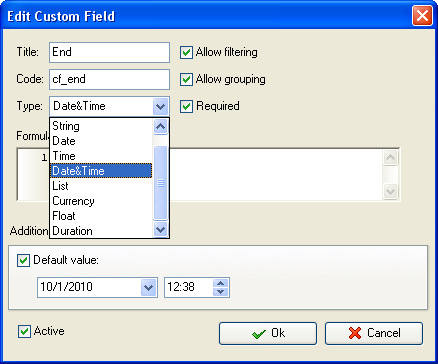This screenshot has width=438, height=364.
Task: Click the red X Cancel button
Action: (374, 333)
